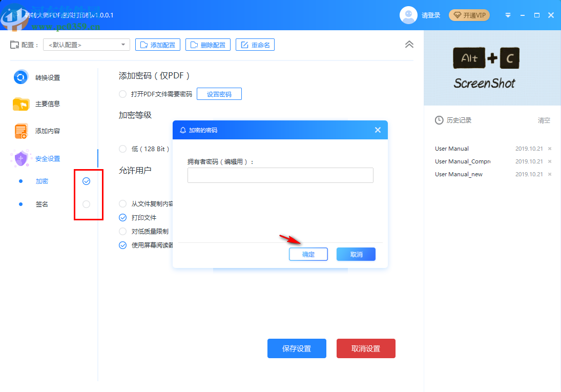
Task: Enable the 签名 circle toggle
Action: coord(86,204)
